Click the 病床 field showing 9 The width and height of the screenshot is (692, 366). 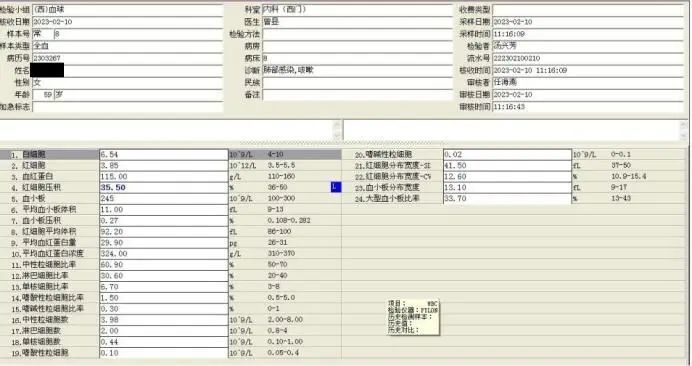(x=357, y=58)
